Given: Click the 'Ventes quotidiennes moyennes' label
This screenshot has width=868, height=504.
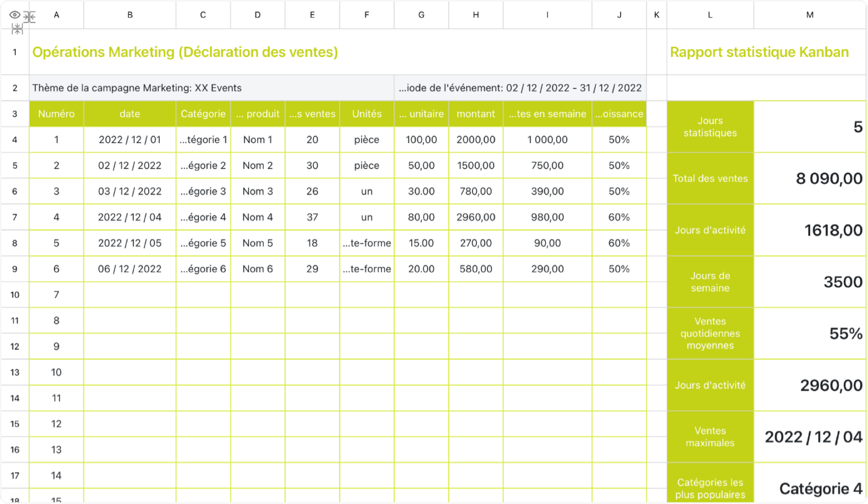Looking at the screenshot, I should 710,334.
